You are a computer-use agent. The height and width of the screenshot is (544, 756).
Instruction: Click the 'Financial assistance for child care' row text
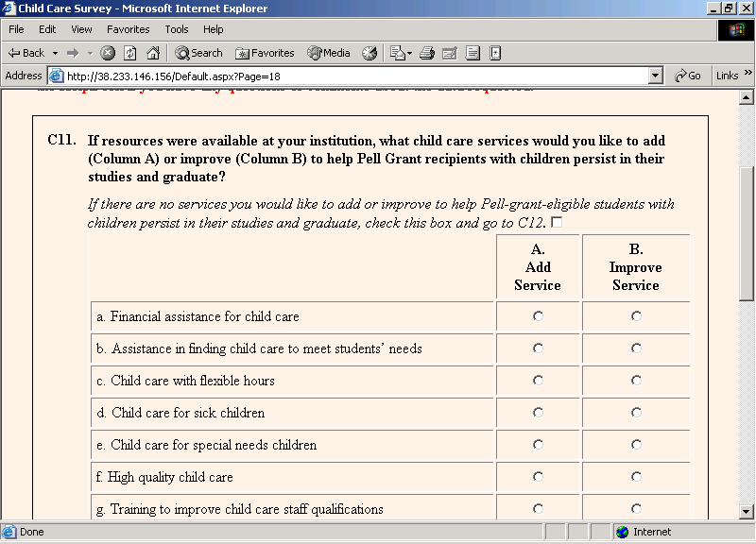198,316
